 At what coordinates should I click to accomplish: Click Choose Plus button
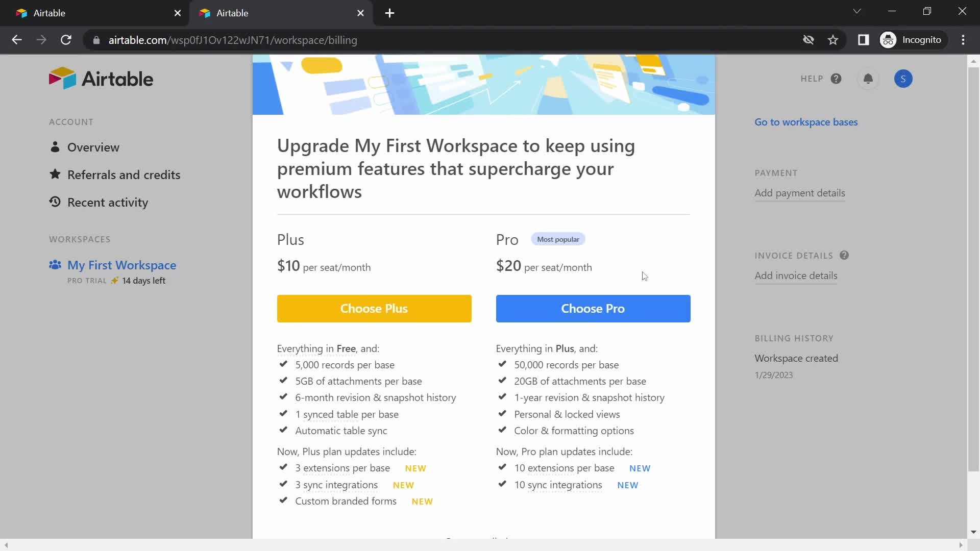pos(374,308)
